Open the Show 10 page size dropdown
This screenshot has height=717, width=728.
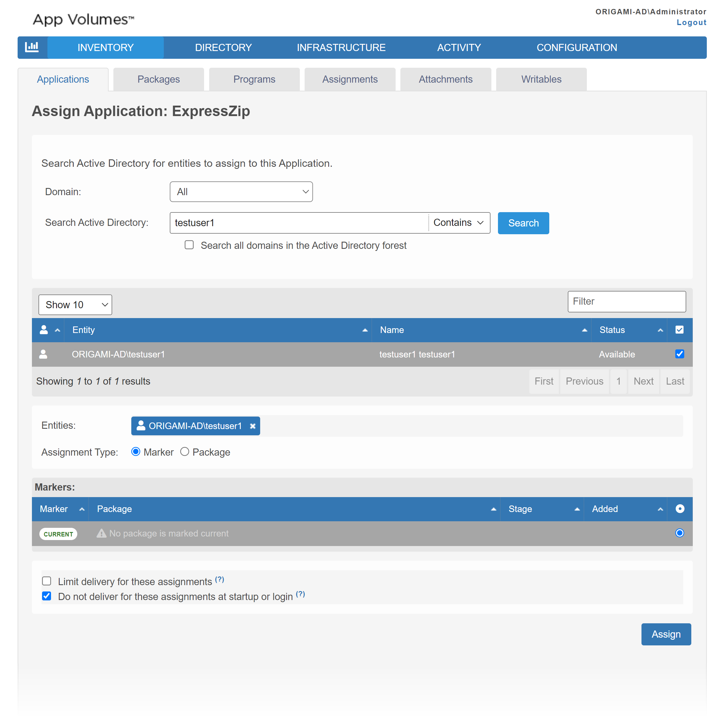pyautogui.click(x=75, y=304)
